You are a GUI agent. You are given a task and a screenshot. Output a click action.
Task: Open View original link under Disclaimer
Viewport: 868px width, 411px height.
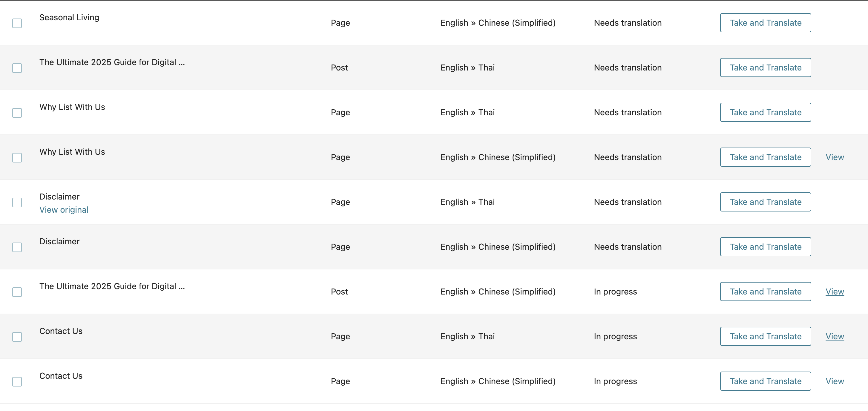pos(64,210)
